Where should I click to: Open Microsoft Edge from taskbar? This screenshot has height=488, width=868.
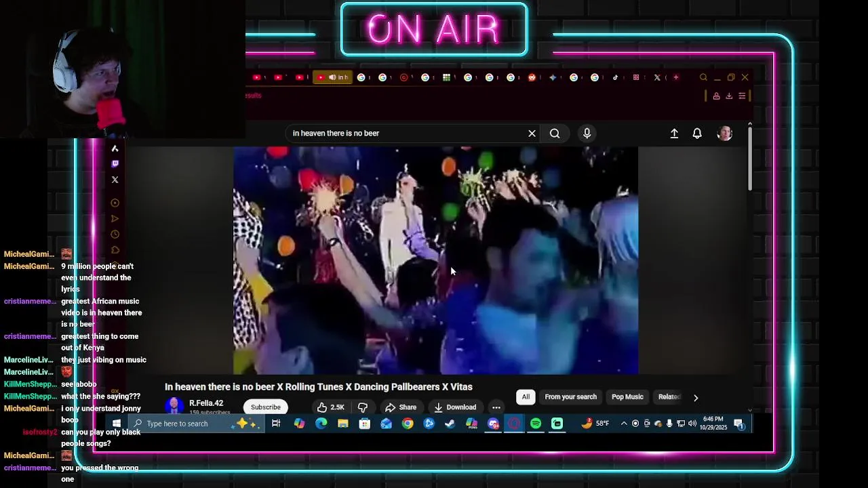[x=321, y=424]
